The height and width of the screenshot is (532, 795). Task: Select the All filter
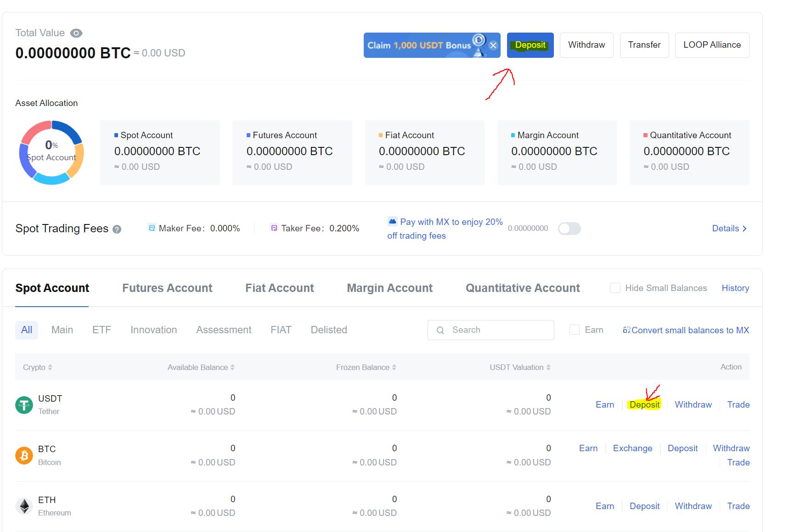(x=27, y=330)
